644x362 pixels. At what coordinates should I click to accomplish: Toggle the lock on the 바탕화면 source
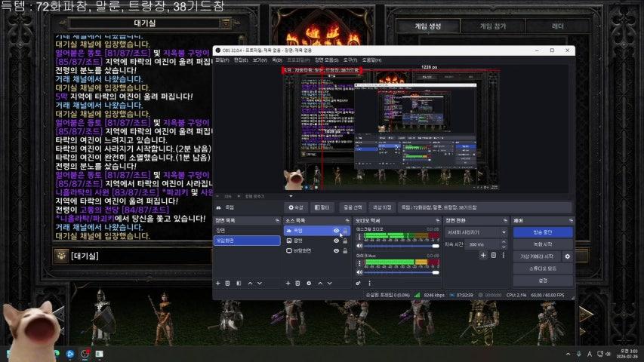(x=345, y=251)
